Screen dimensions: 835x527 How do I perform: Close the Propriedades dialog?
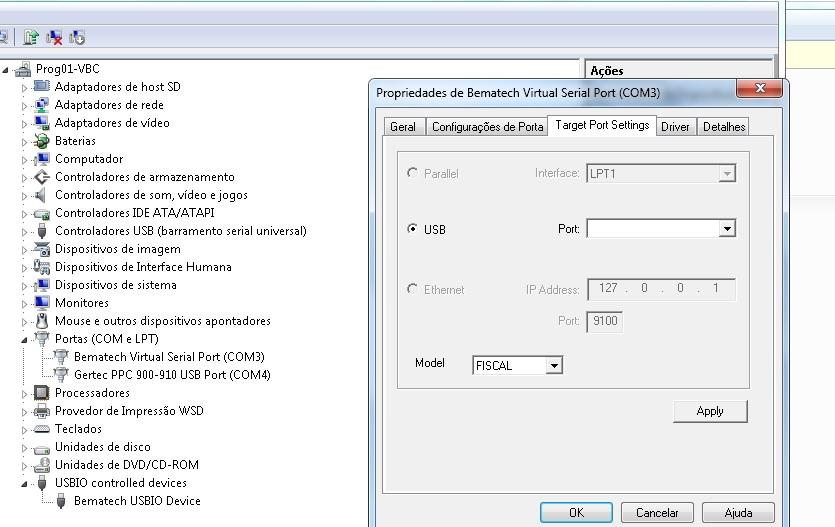(759, 88)
